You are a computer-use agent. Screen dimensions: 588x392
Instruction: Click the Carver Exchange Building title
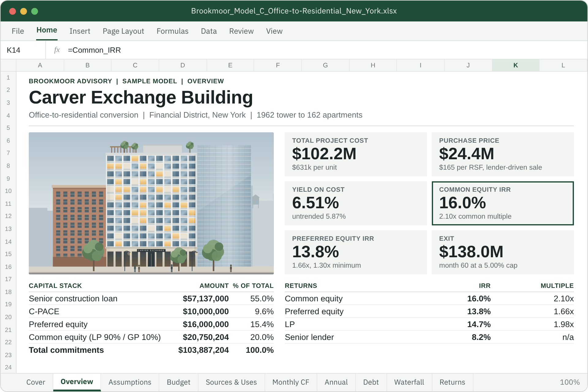pyautogui.click(x=141, y=97)
